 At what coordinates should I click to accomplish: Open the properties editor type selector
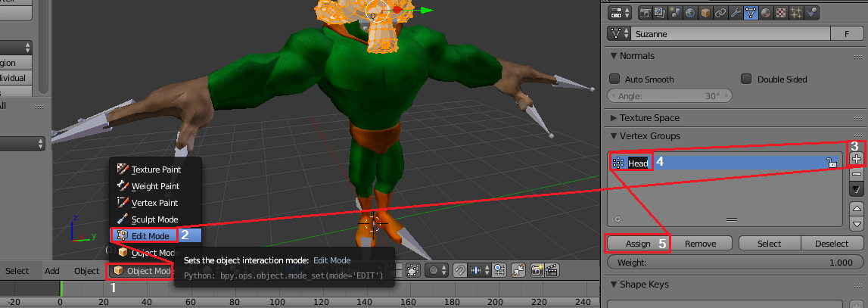click(x=620, y=12)
